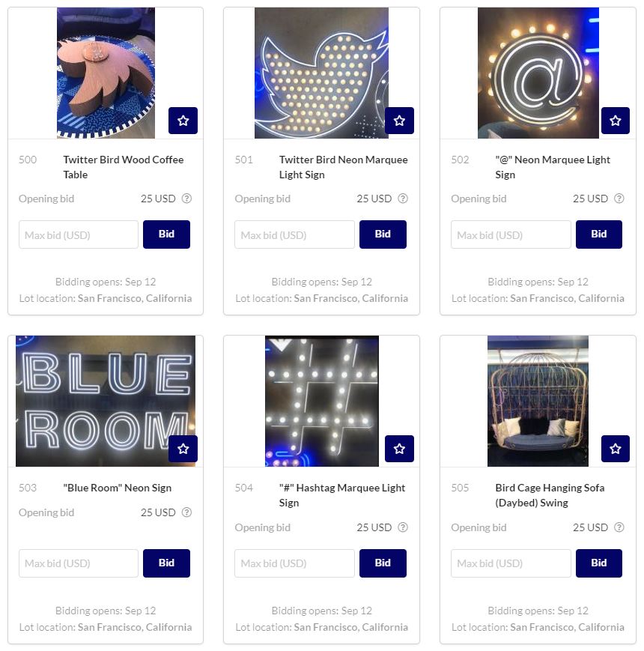Bid on the Bird Cage Hanging Sofa
The height and width of the screenshot is (651, 644).
point(599,563)
